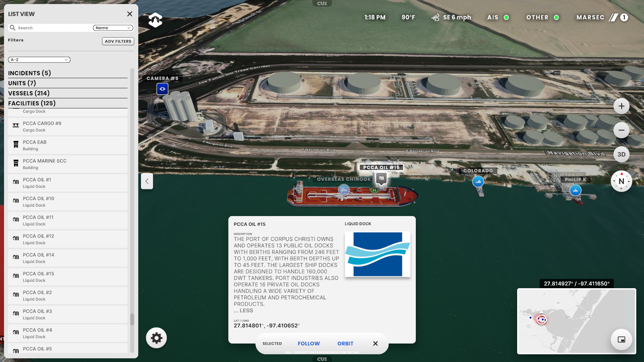
Task: Click the FOLLOW button
Action: [x=308, y=344]
